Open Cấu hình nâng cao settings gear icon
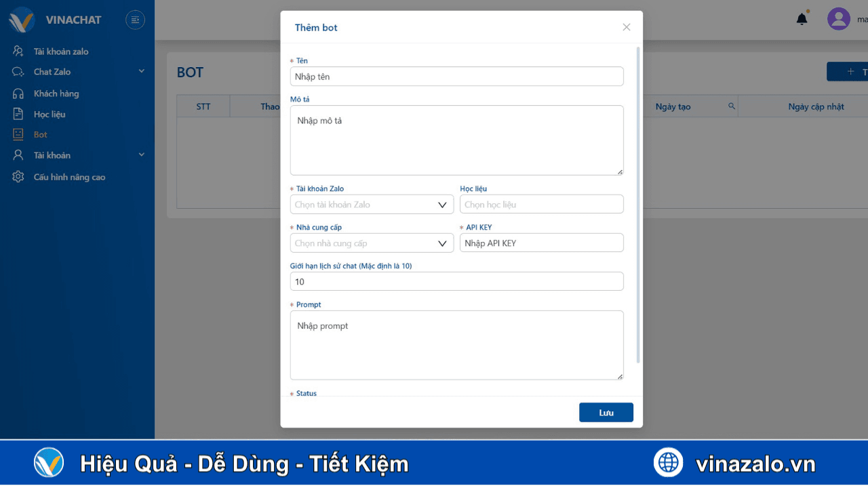Viewport: 868px width, 488px height. tap(18, 177)
